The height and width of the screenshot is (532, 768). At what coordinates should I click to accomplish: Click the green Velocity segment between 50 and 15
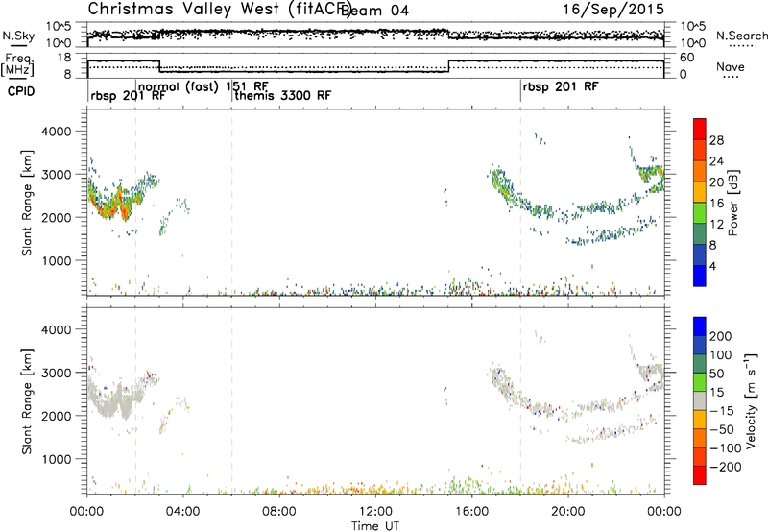point(700,382)
